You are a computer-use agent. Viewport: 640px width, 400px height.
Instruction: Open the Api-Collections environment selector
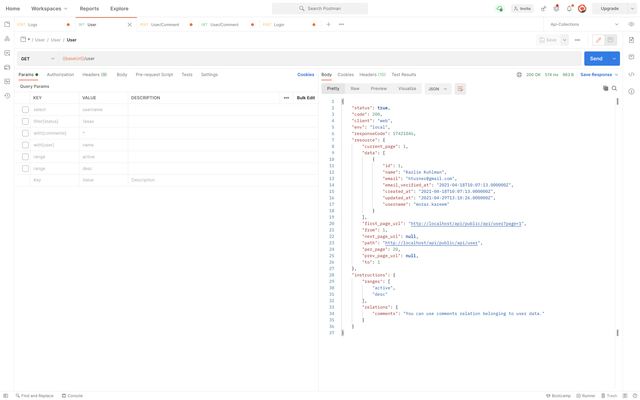(x=584, y=24)
